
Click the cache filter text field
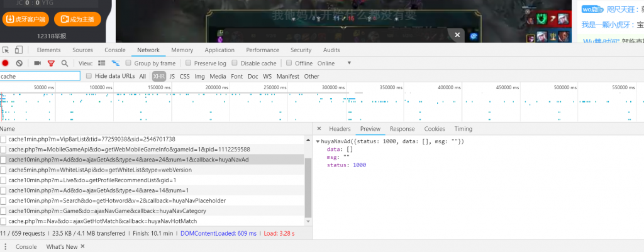point(40,76)
